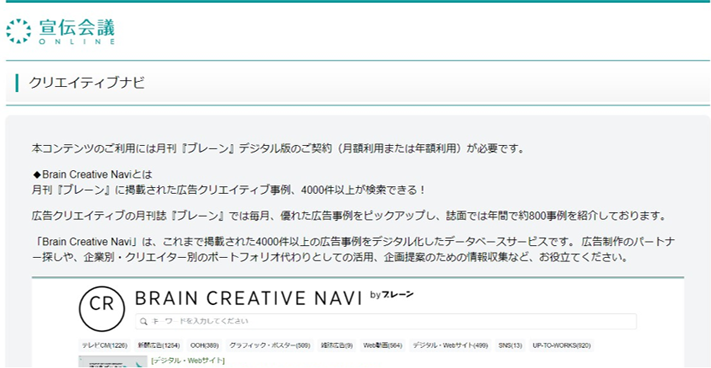Screen dimensions: 711x368
Task: Focus the keyword search input field
Action: (386, 321)
